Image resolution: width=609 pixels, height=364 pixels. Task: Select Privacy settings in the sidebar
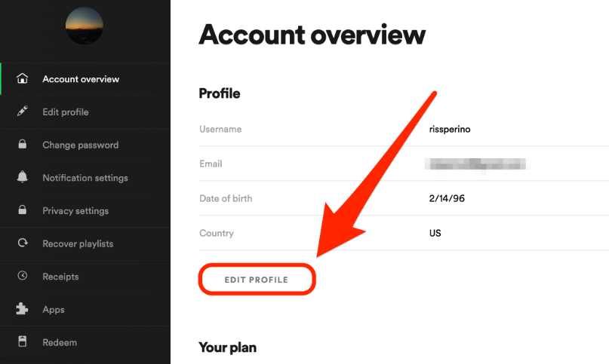point(85,211)
